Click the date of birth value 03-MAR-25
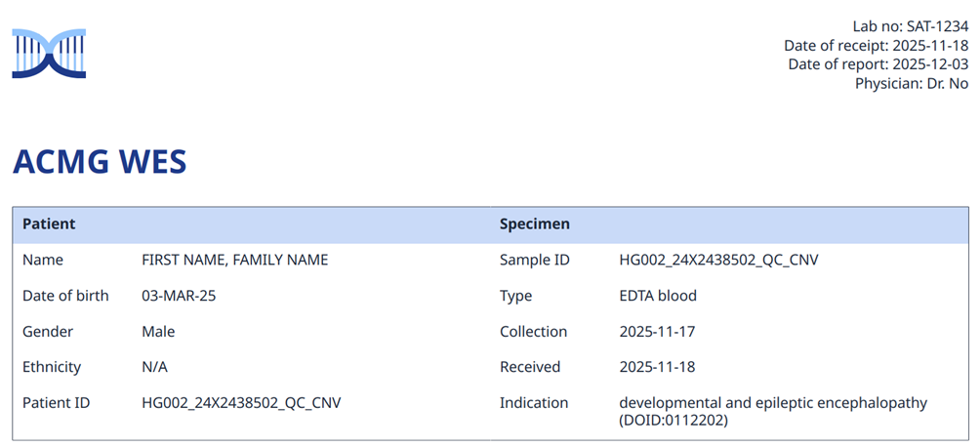The height and width of the screenshot is (447, 980). [x=179, y=296]
